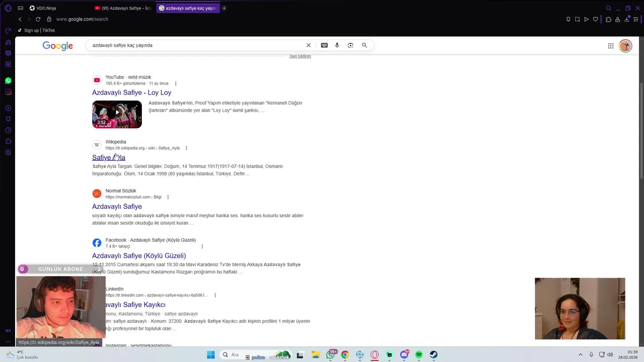This screenshot has height=362, width=644.
Task: Switch to the Azdavaylı Safiye YouTube tab
Action: pos(123,8)
